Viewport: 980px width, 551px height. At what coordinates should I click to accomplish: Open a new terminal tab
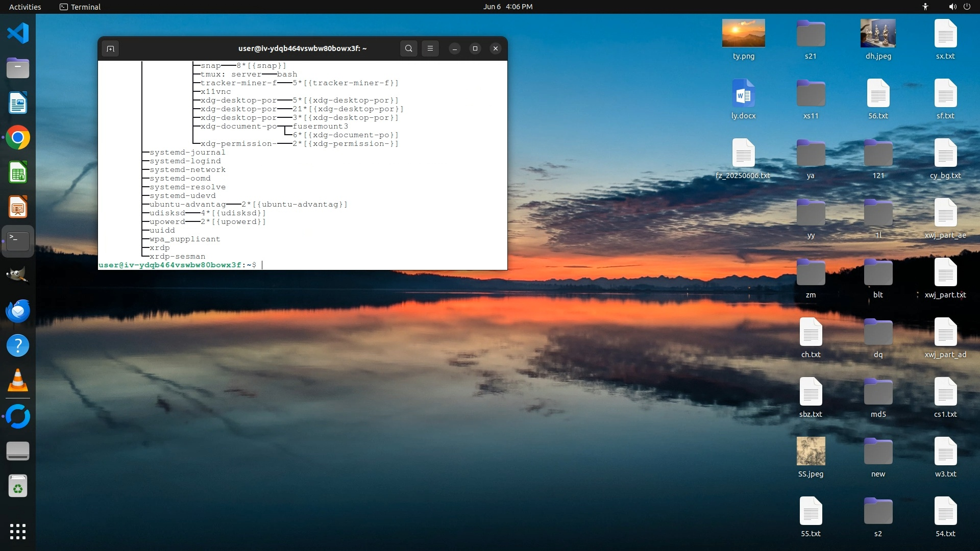pyautogui.click(x=110, y=48)
